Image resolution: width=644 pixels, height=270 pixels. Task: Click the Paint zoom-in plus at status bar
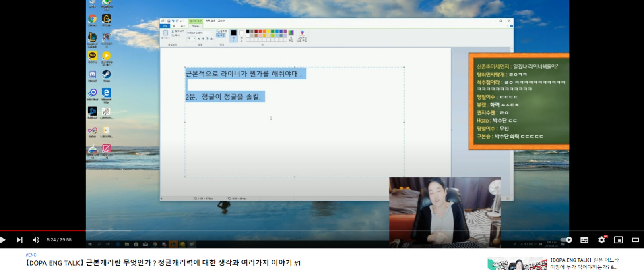tap(508, 199)
